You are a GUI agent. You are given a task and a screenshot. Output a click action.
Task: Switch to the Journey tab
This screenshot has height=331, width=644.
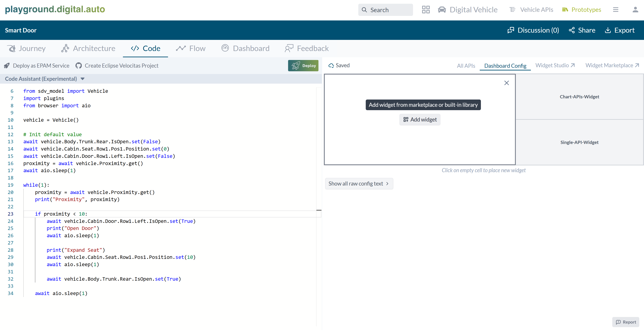point(27,48)
